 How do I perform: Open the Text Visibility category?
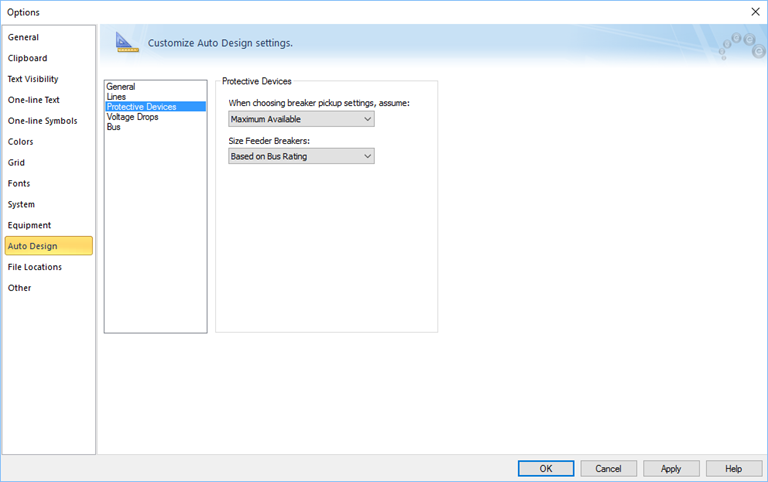[33, 79]
